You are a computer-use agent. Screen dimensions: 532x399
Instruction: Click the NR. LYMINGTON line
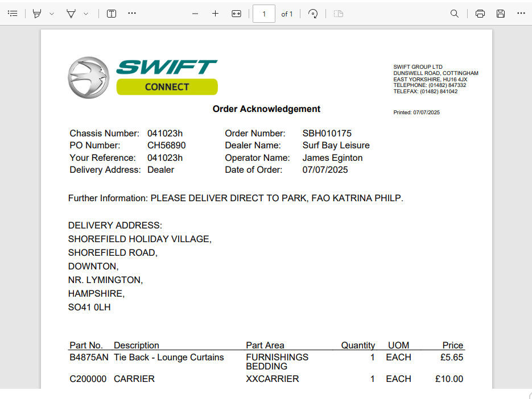(105, 280)
